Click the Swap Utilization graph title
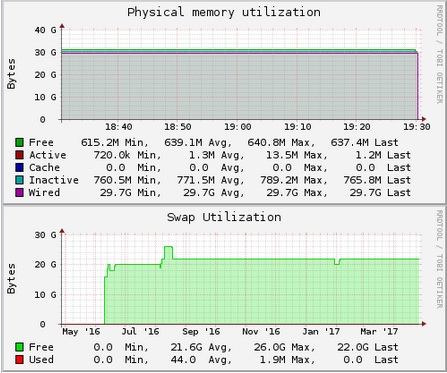The height and width of the screenshot is (373, 447). (x=224, y=217)
